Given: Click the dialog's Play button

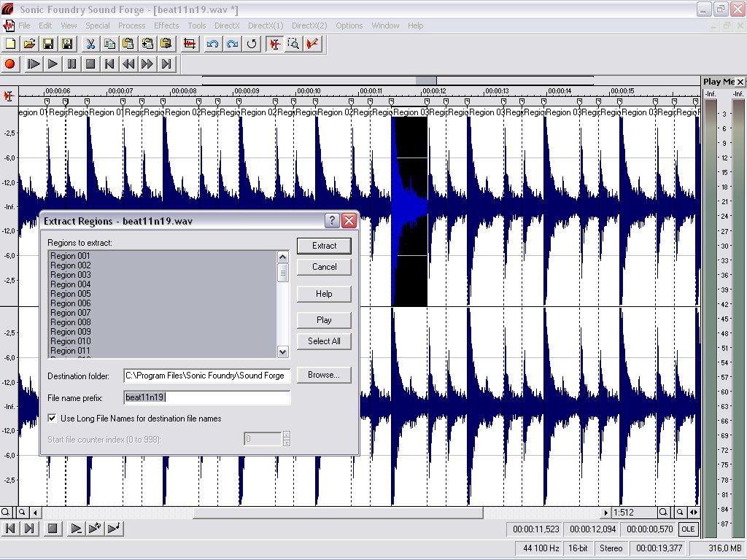Looking at the screenshot, I should (324, 320).
